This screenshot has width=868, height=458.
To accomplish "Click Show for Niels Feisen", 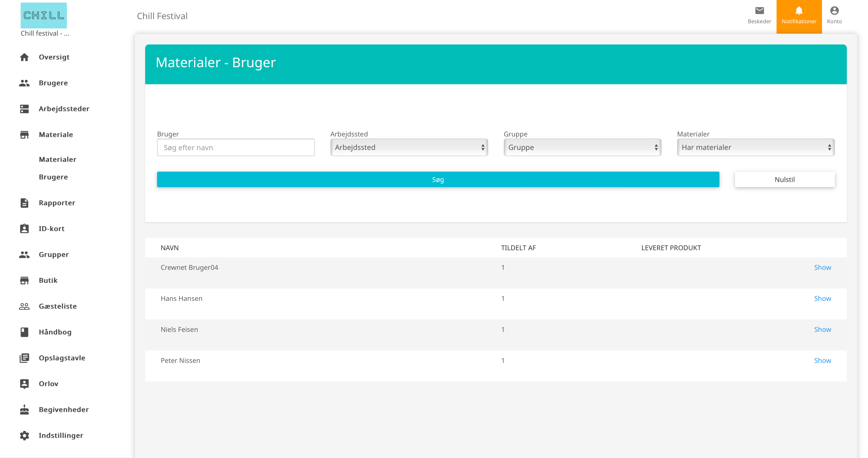I will tap(823, 330).
